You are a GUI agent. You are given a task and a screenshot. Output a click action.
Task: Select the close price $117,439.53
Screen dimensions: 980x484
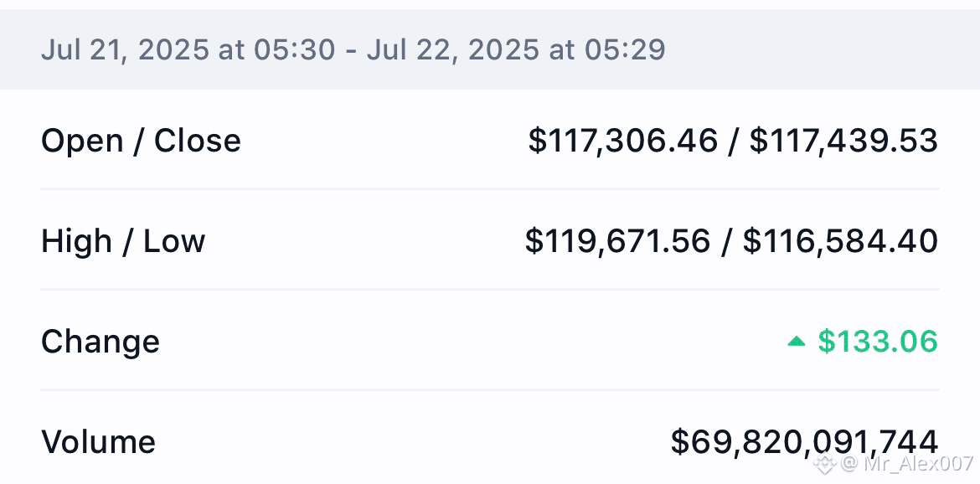tap(843, 141)
